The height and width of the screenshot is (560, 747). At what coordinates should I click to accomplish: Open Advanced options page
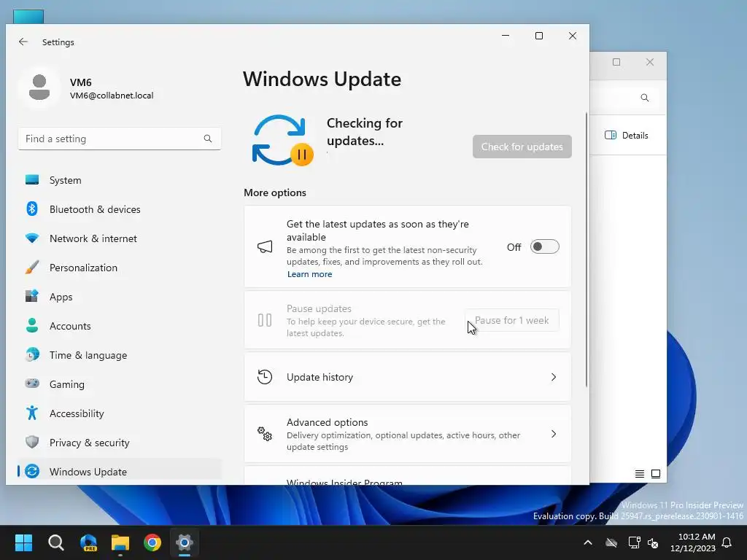point(407,434)
